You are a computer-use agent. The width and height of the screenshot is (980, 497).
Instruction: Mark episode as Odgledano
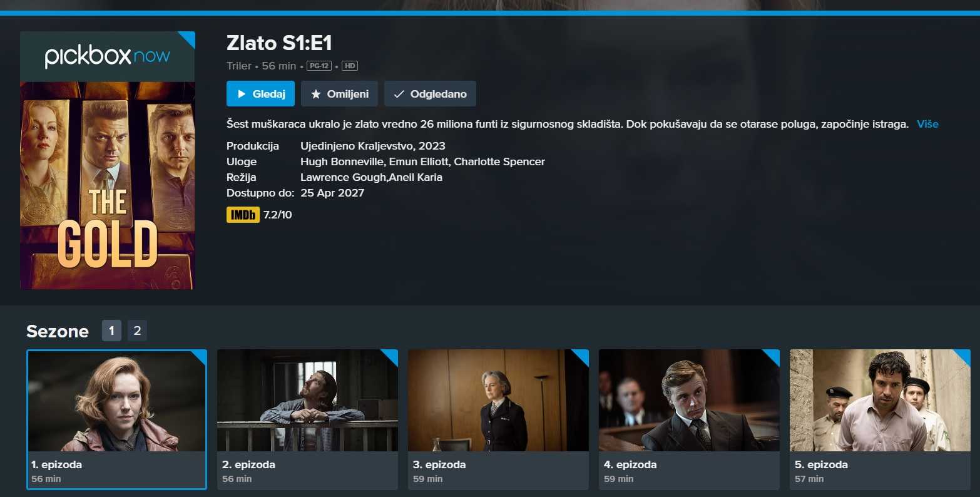(x=430, y=94)
